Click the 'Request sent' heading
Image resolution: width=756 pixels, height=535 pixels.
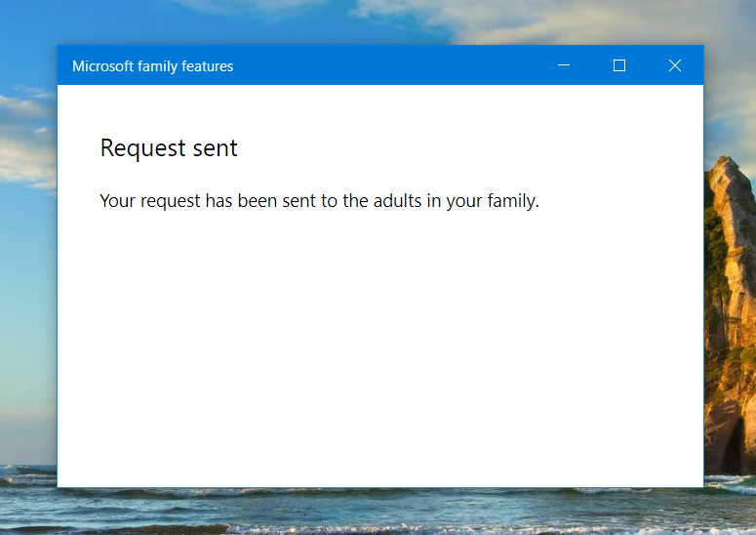169,148
